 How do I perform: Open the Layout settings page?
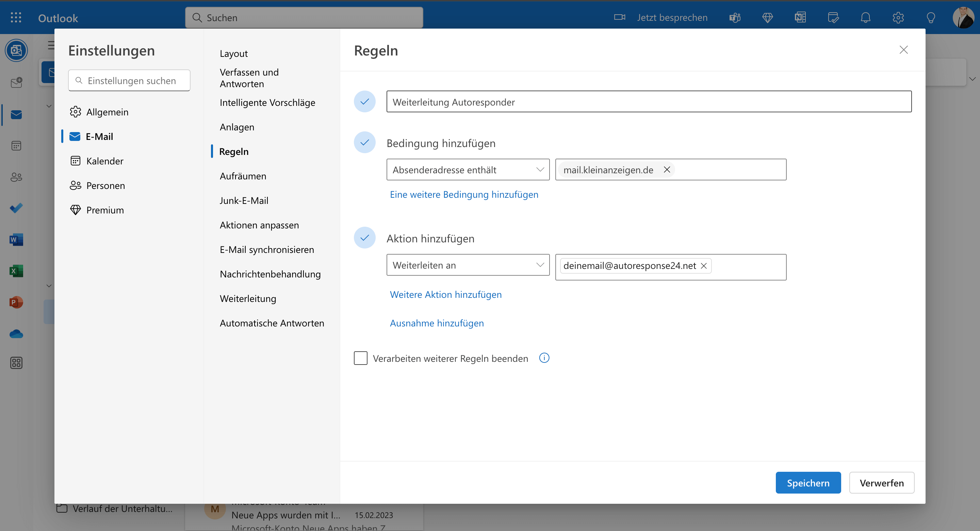(233, 54)
